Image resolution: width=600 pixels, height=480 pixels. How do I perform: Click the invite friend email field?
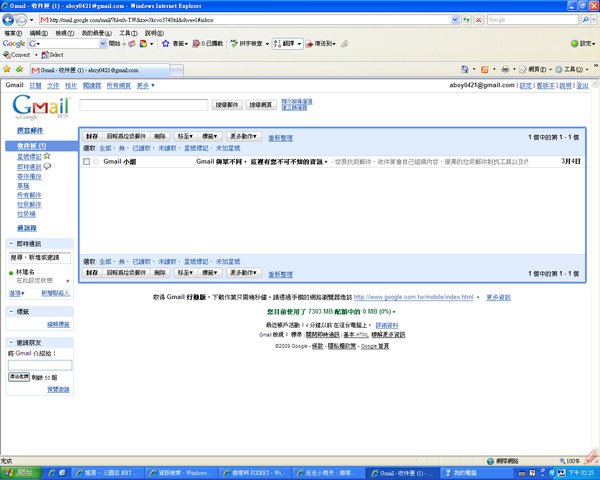pyautogui.click(x=40, y=365)
